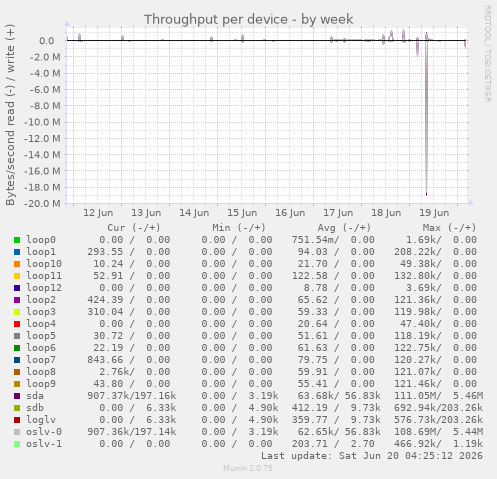The height and width of the screenshot is (479, 497).
Task: Click the 'RRDTOOL / TOBI OETIKER' vertical label
Action: [487, 53]
